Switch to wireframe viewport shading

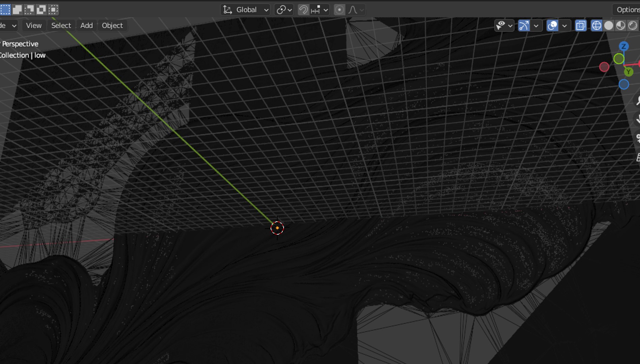(597, 26)
